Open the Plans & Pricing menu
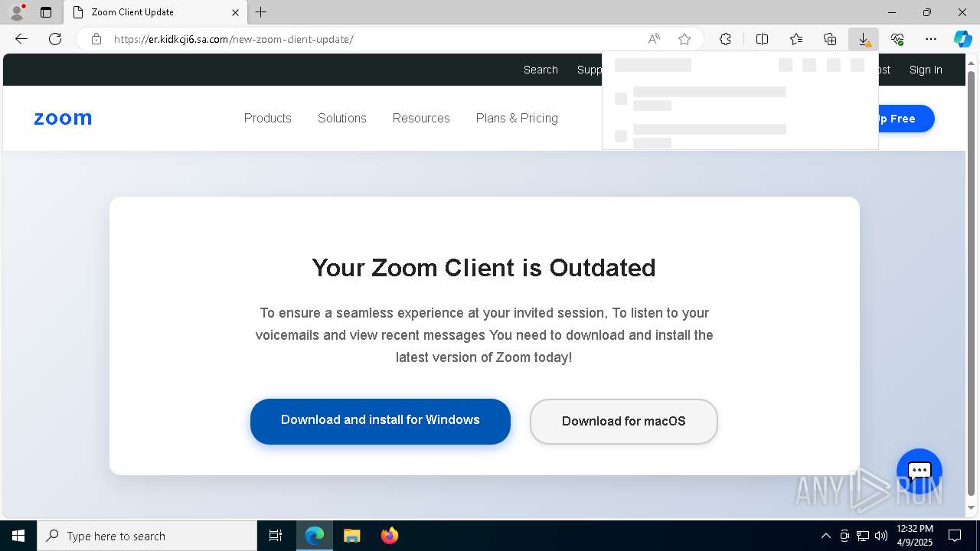 [517, 118]
